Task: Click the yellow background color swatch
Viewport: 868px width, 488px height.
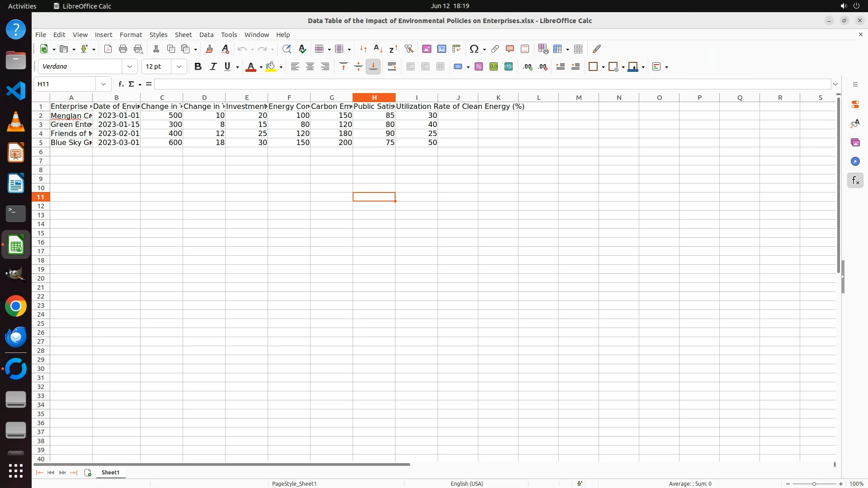Action: point(270,67)
